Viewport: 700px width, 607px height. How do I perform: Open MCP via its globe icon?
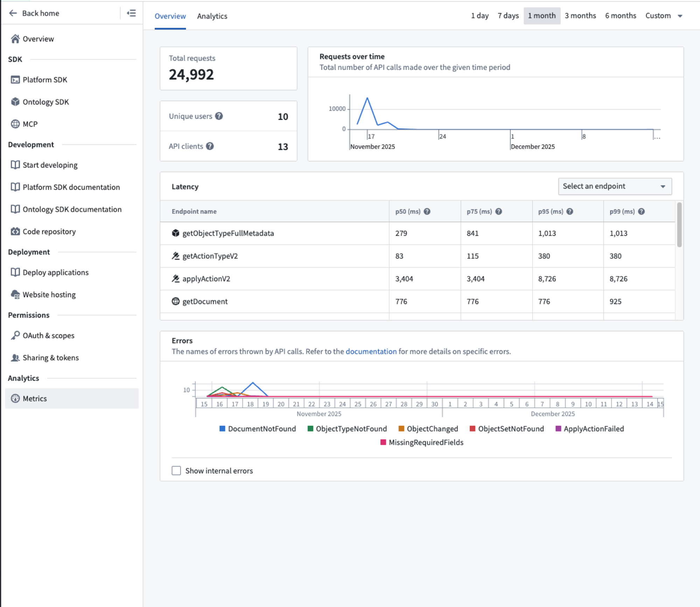[15, 124]
